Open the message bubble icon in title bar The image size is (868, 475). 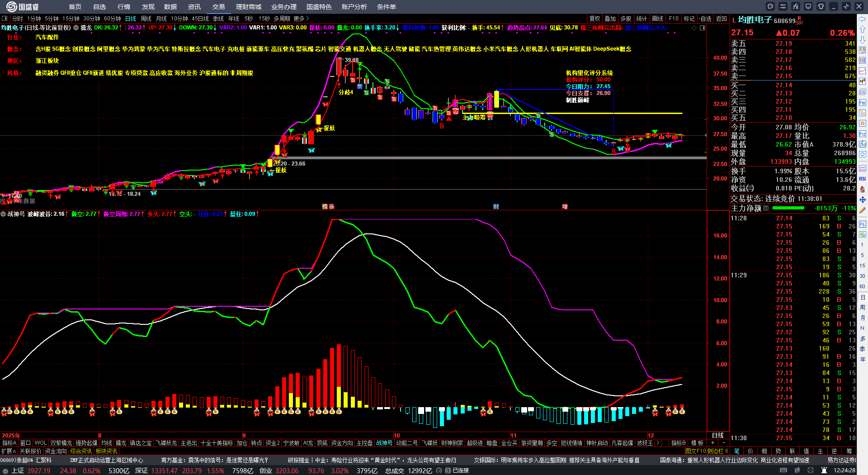[770, 6]
